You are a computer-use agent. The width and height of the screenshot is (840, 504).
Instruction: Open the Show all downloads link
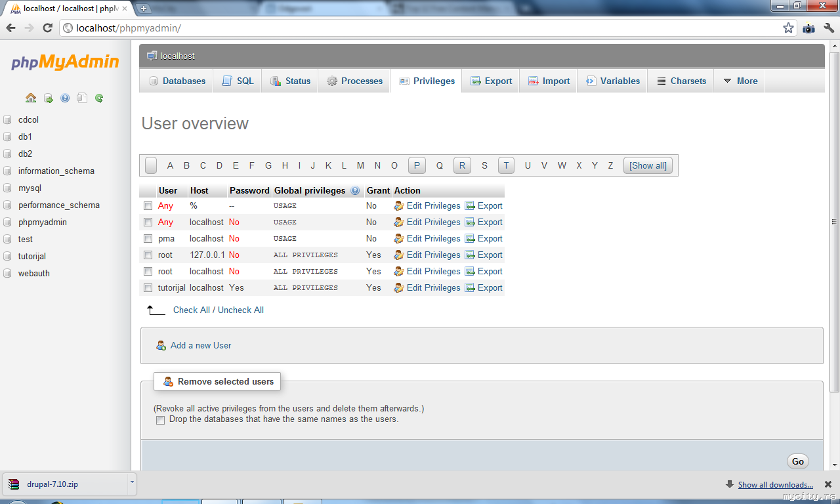pos(776,485)
